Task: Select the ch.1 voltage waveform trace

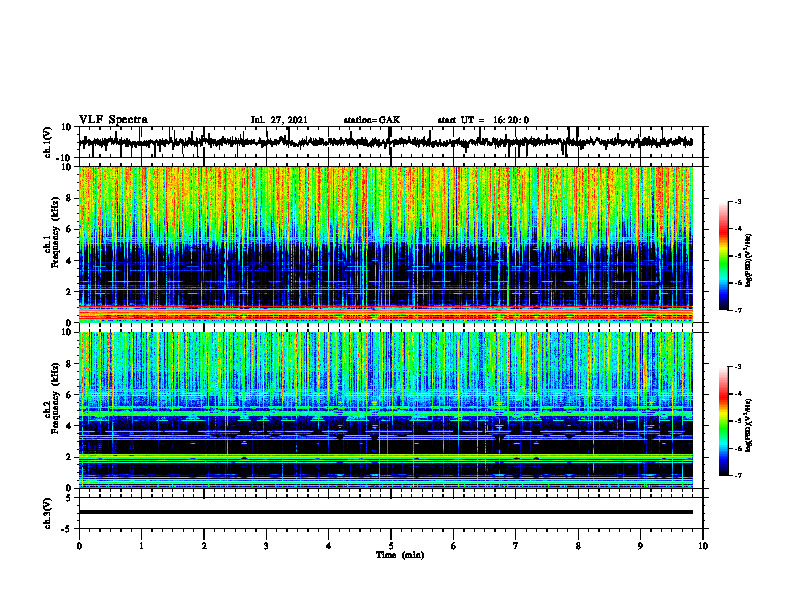Action: coord(386,142)
